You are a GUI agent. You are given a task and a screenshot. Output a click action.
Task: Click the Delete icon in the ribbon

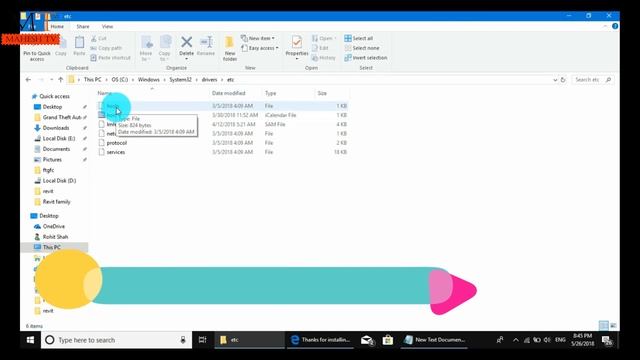pyautogui.click(x=187, y=42)
